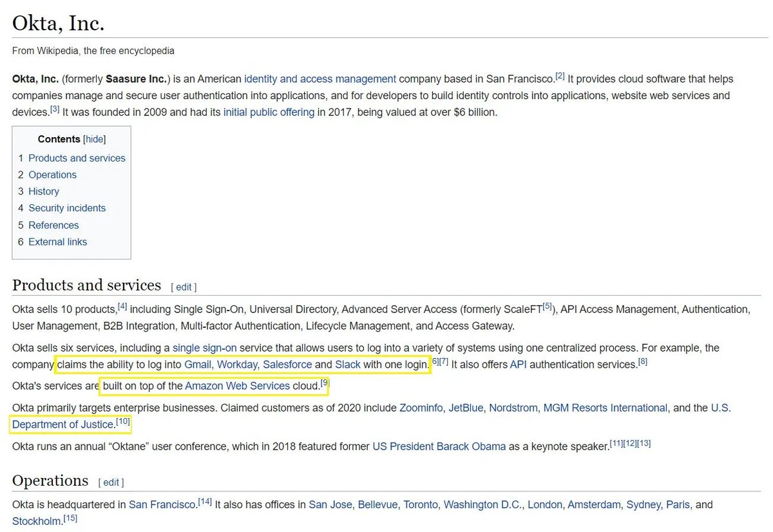The height and width of the screenshot is (532, 773).
Task: Click identity and access management link
Action: coord(320,79)
